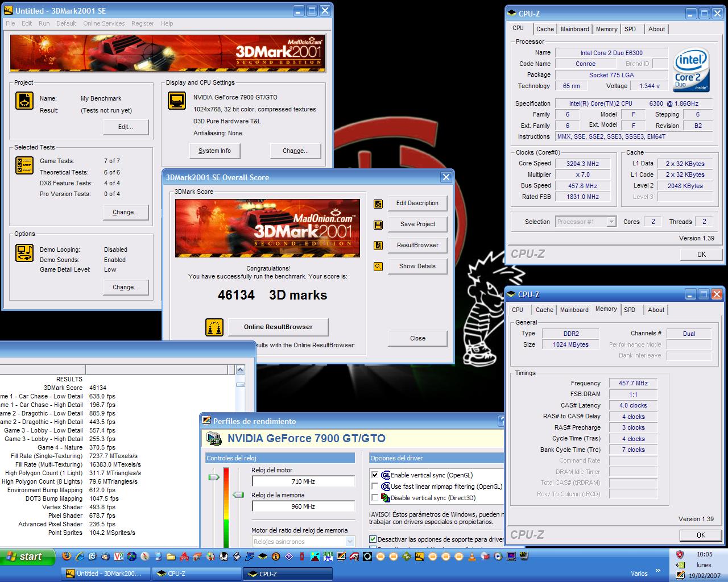728x582 pixels.
Task: Open the Online Services menu
Action: coord(104,23)
